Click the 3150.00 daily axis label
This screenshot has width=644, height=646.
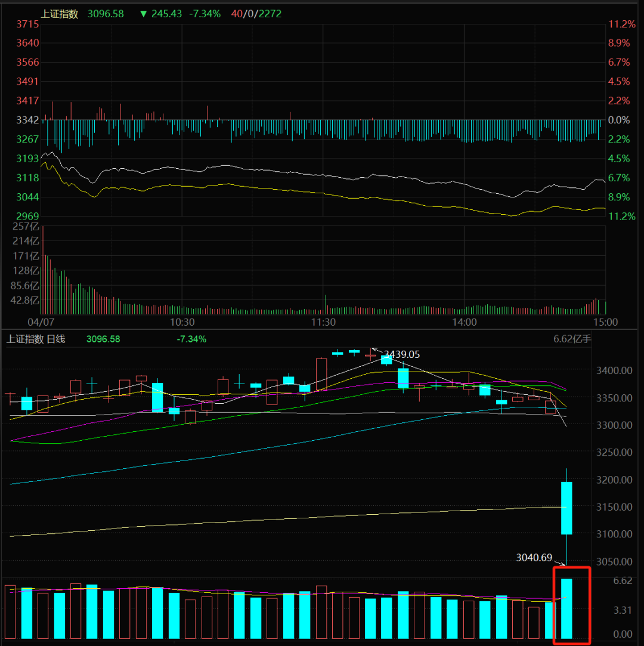pyautogui.click(x=614, y=507)
